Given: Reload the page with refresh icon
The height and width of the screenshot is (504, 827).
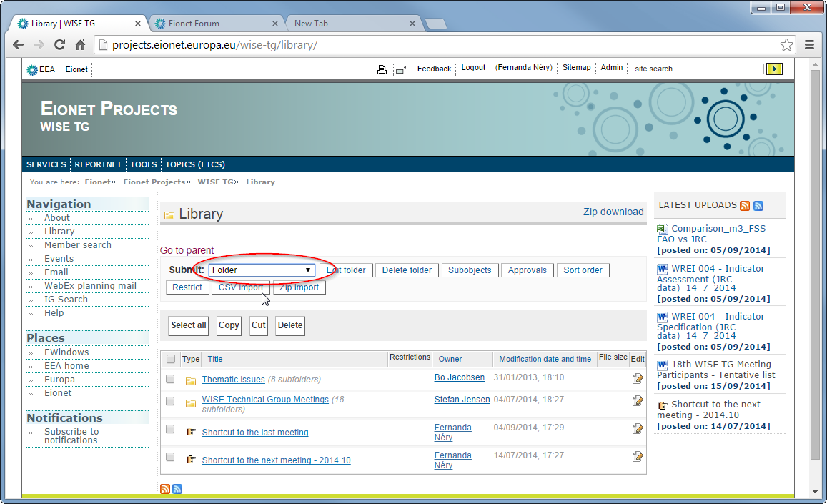Looking at the screenshot, I should (59, 45).
